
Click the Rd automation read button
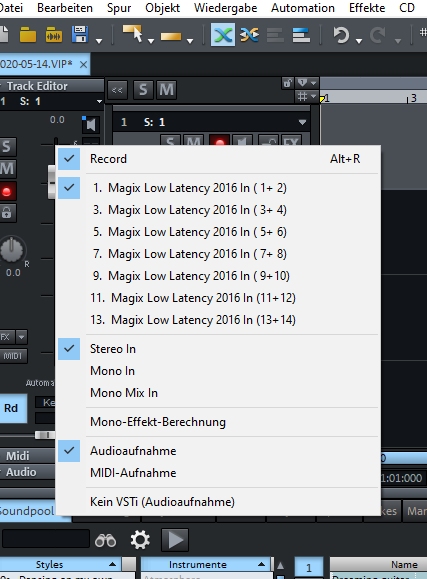(11, 408)
